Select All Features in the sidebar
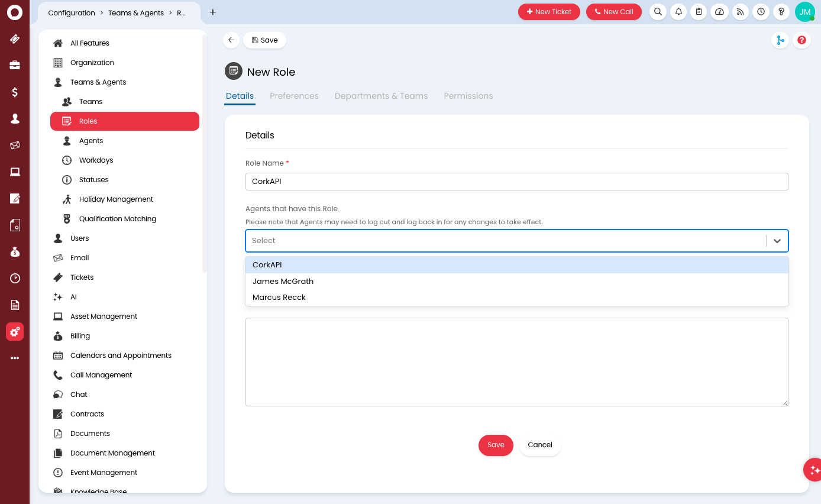The width and height of the screenshot is (821, 504). pyautogui.click(x=125, y=43)
